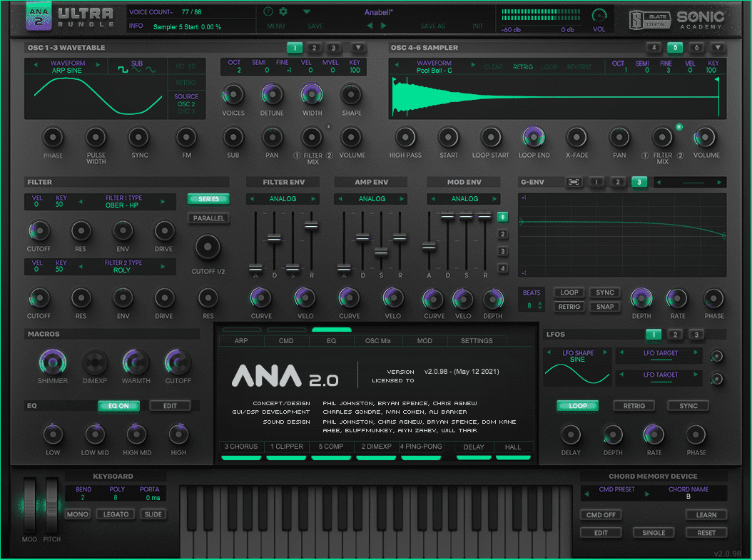Click the CMD OFF button
Image resolution: width=752 pixels, height=560 pixels.
[x=601, y=514]
